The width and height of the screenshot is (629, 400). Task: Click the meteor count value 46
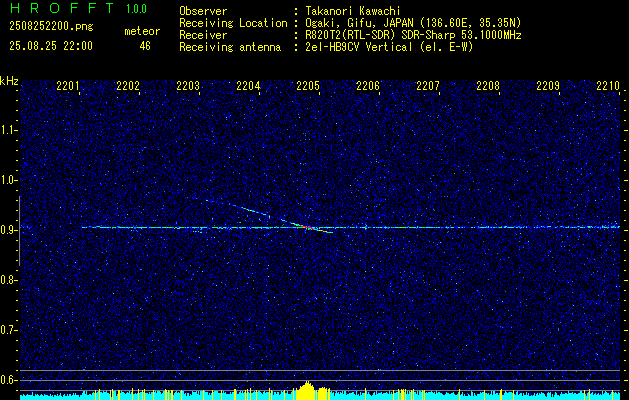[x=145, y=46]
